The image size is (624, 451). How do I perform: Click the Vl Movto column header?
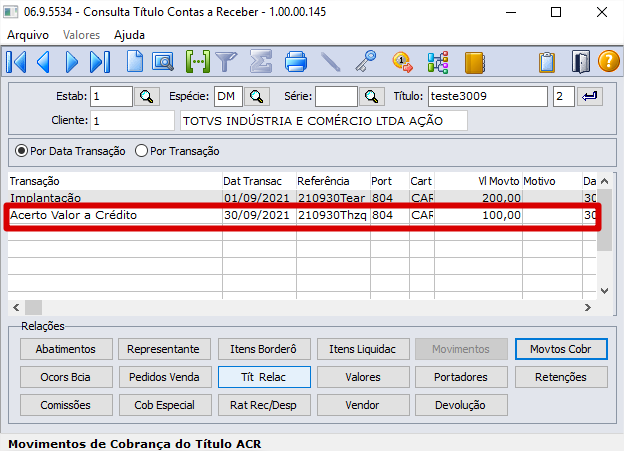pos(478,182)
